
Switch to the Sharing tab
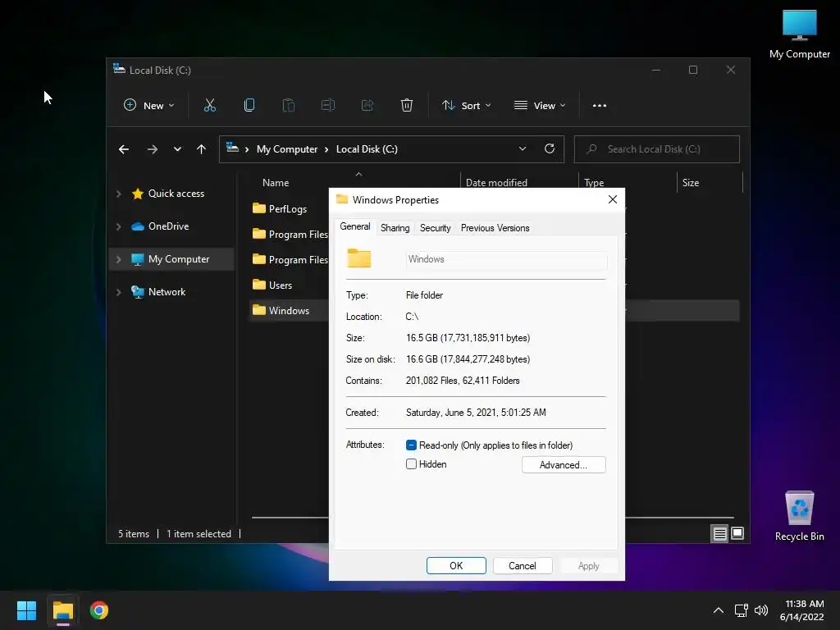(x=395, y=228)
